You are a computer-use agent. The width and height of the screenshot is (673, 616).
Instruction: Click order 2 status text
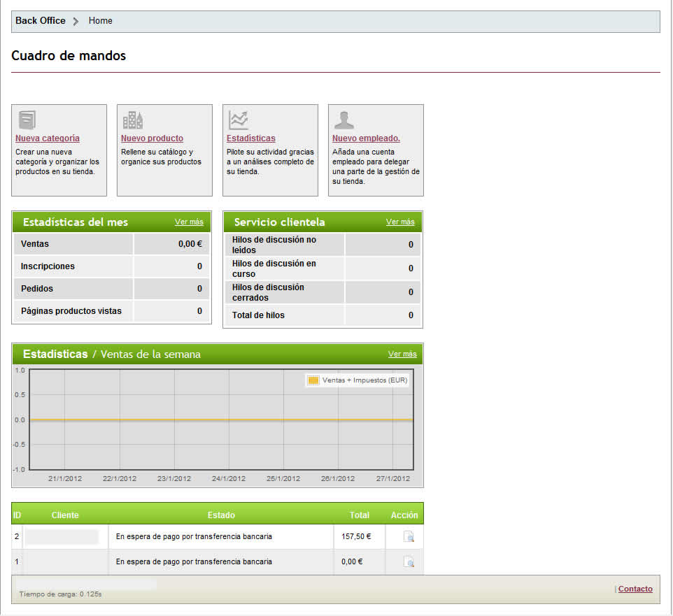click(194, 536)
